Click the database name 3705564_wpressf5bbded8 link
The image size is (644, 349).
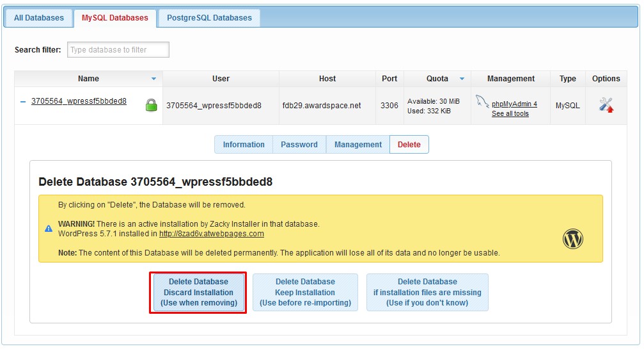(79, 101)
